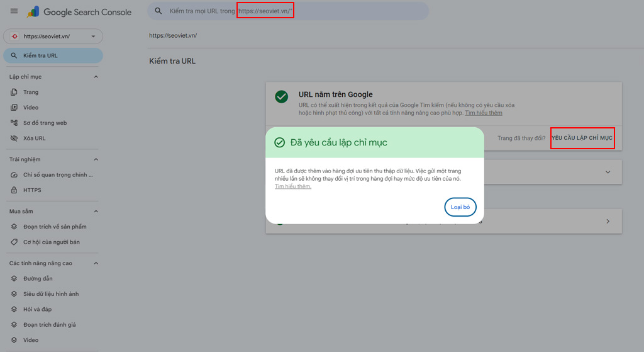Open the Hỏi và đáp report

(37, 309)
